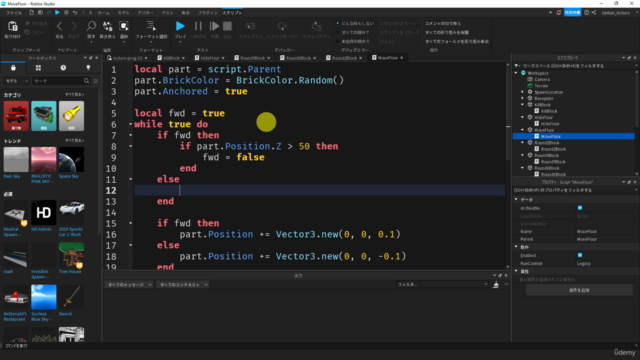
Task: Click the new file icon in quick access bar
Action: tap(31, 13)
